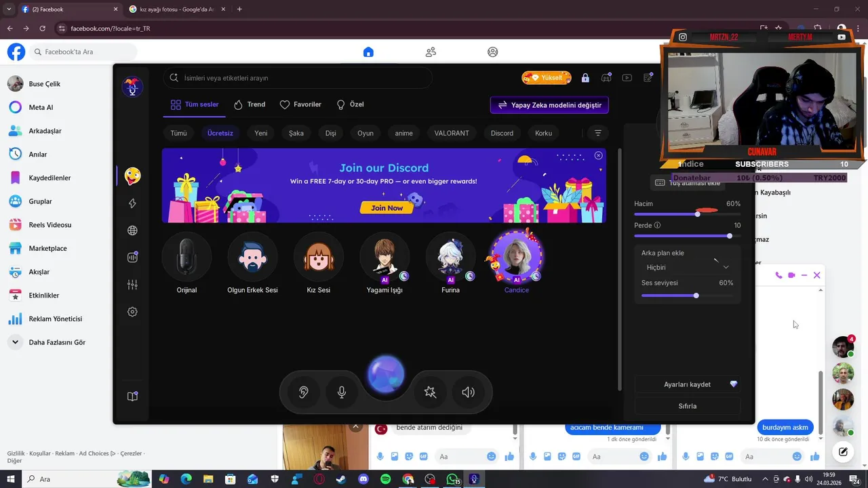Select the Dişi filter chip

(x=331, y=133)
